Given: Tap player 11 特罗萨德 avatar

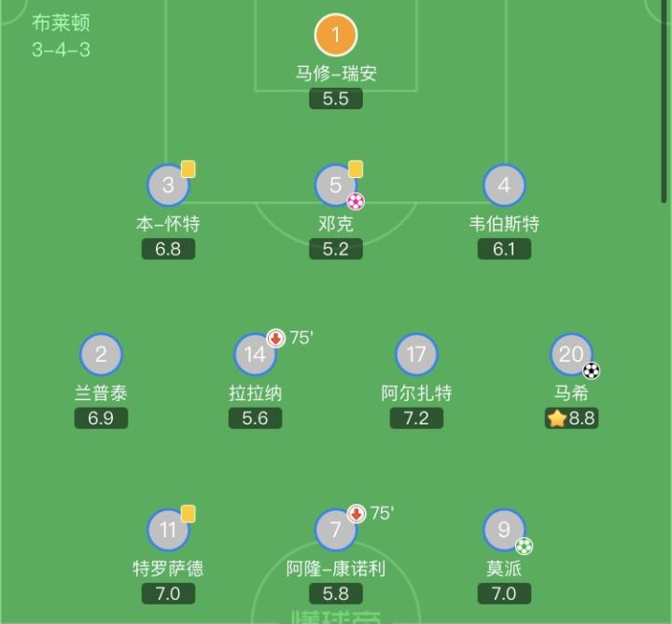Looking at the screenshot, I should 168,530.
